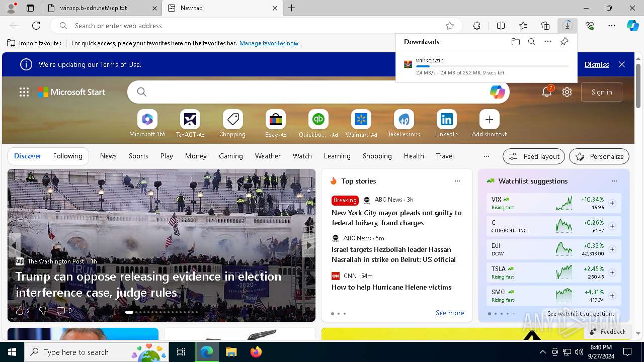Open the Sports category
Screen dimensions: 644x362
point(138,156)
